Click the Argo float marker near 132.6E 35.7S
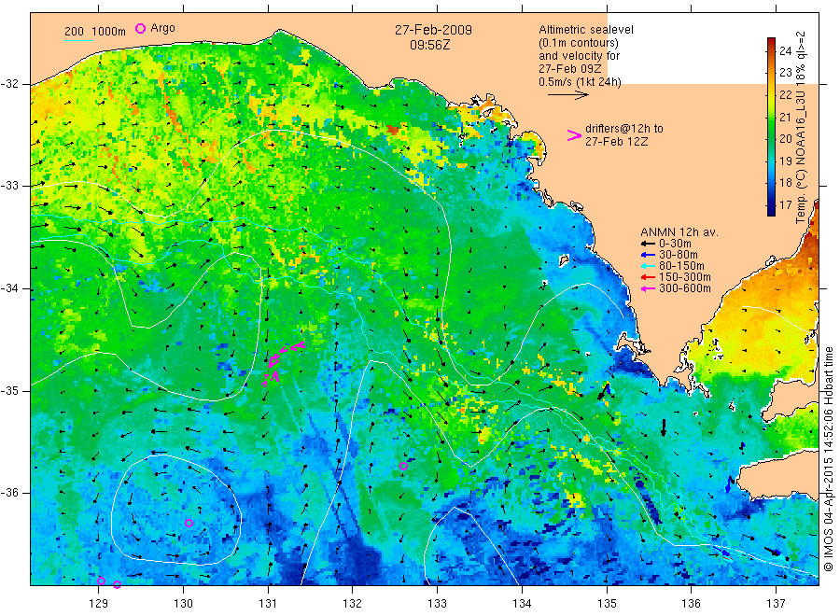The width and height of the screenshot is (840, 616). [x=403, y=466]
